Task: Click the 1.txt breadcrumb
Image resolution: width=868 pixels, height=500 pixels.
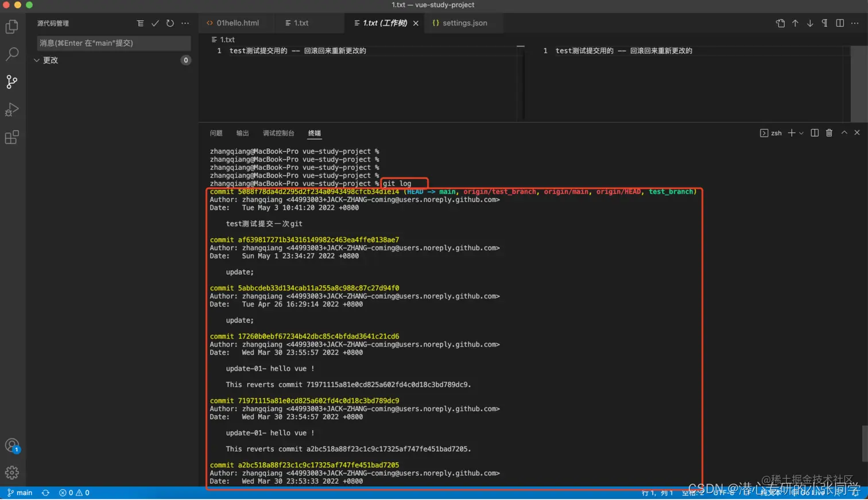Action: click(x=223, y=40)
